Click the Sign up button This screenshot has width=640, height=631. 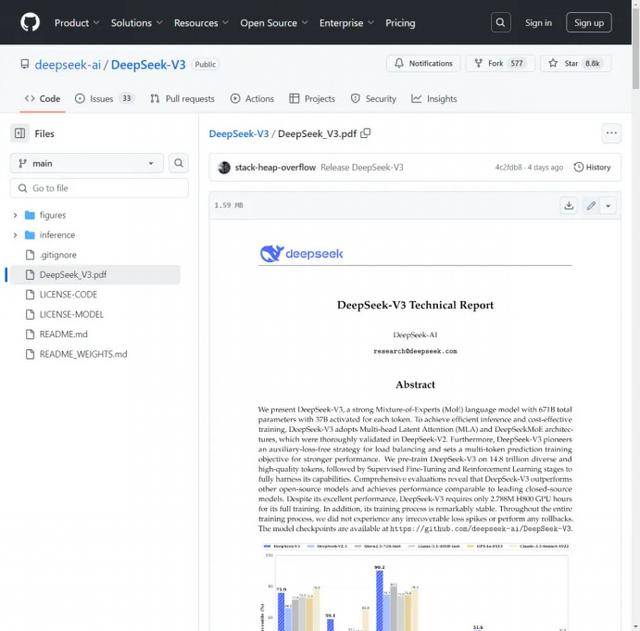589,22
